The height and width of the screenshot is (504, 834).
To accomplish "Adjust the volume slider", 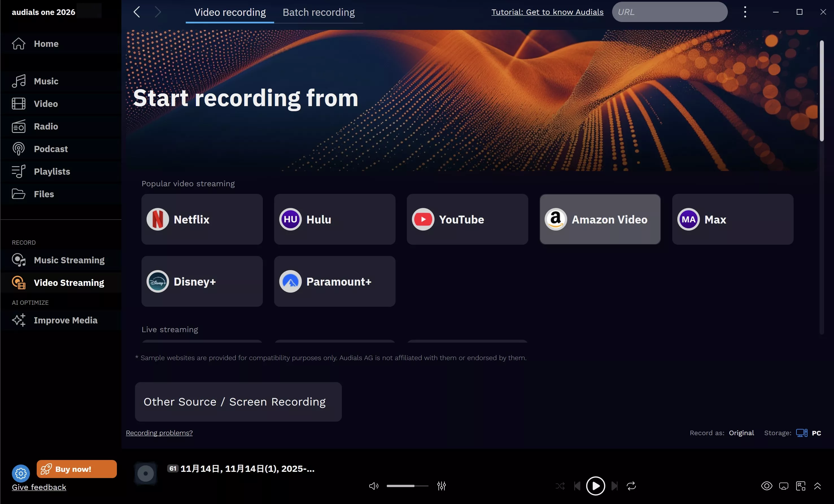I will (x=407, y=486).
